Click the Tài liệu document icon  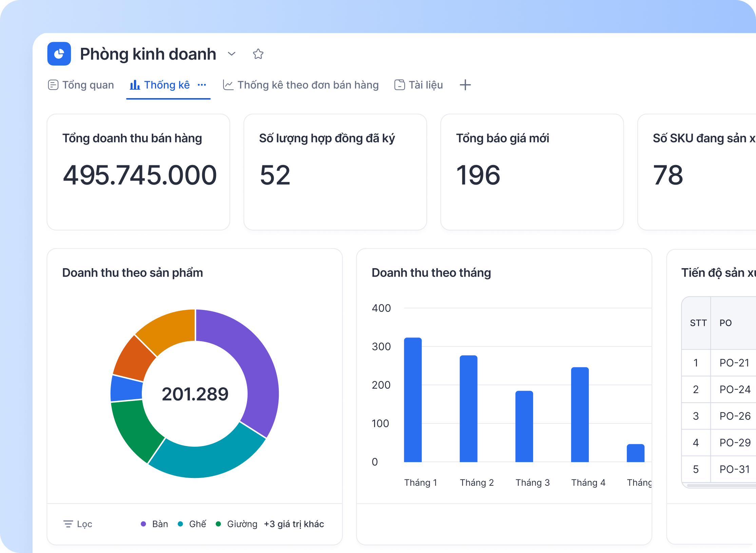[x=400, y=85]
